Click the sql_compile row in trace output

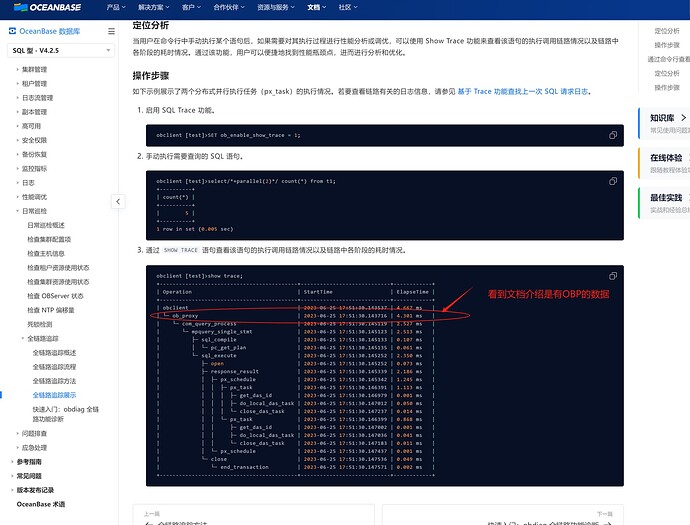coord(295,340)
